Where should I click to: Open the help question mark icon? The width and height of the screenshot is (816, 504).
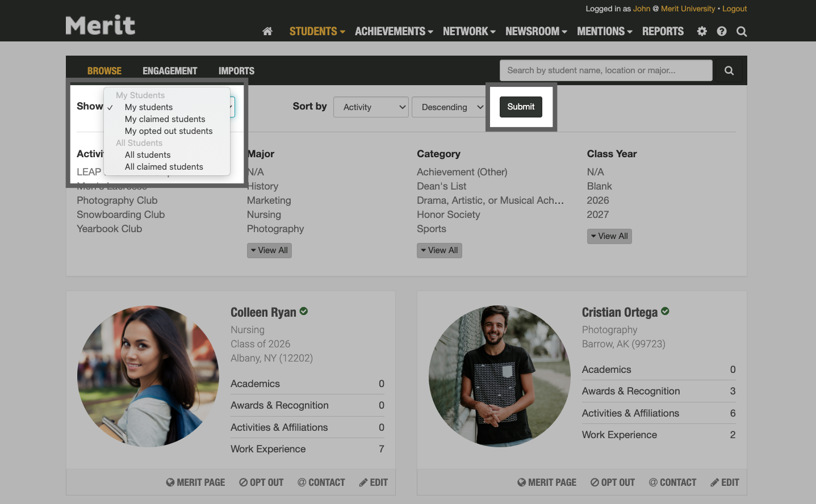[x=721, y=31]
